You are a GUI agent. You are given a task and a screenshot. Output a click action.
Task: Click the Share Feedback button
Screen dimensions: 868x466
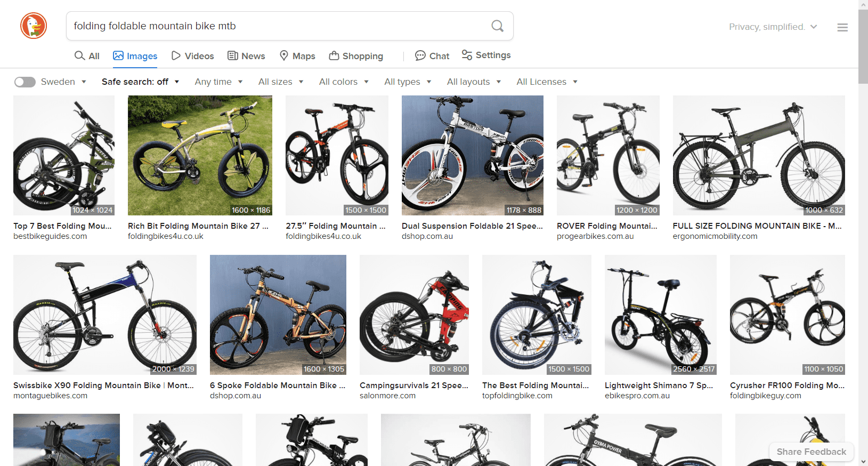pyautogui.click(x=811, y=452)
